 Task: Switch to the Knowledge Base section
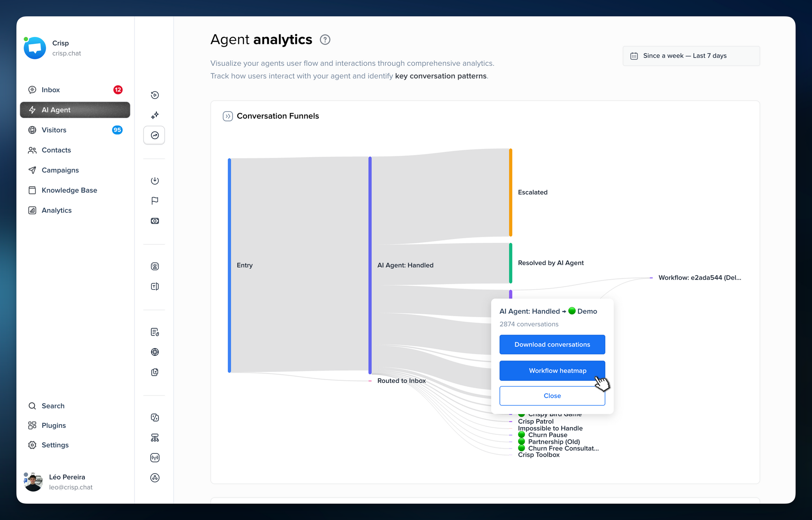pos(69,190)
